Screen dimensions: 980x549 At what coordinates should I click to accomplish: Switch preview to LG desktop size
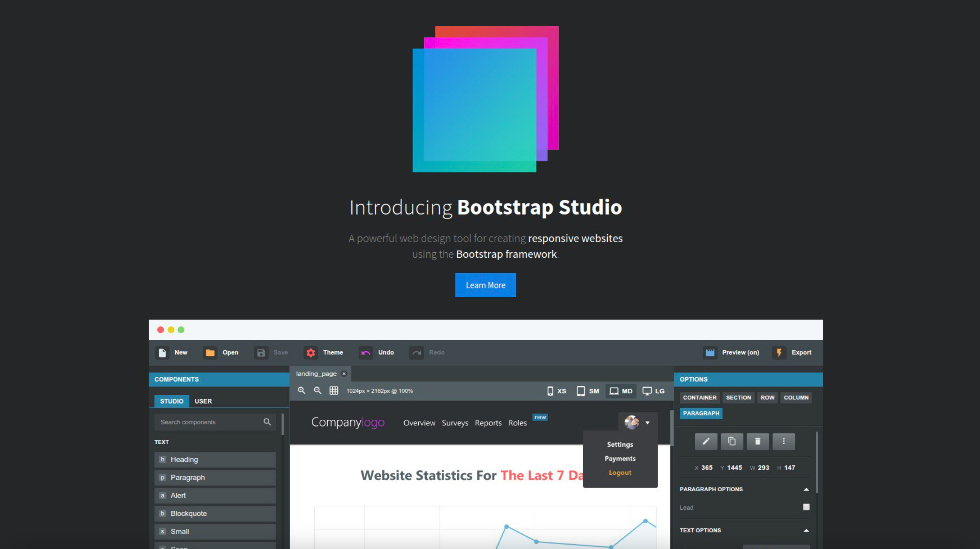tap(653, 391)
